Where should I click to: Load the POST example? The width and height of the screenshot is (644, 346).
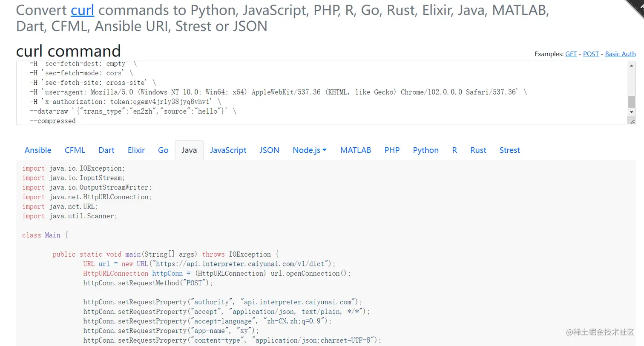point(591,54)
